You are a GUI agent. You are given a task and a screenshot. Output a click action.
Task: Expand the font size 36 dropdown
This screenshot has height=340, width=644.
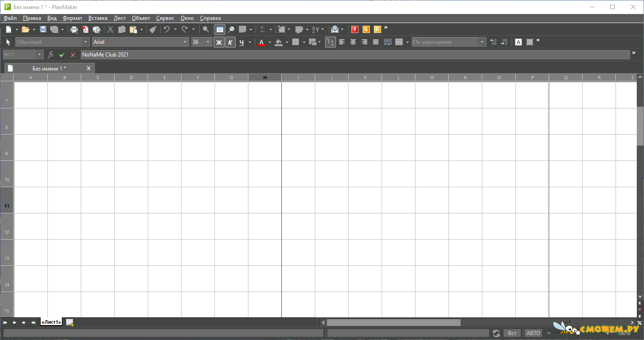click(208, 42)
